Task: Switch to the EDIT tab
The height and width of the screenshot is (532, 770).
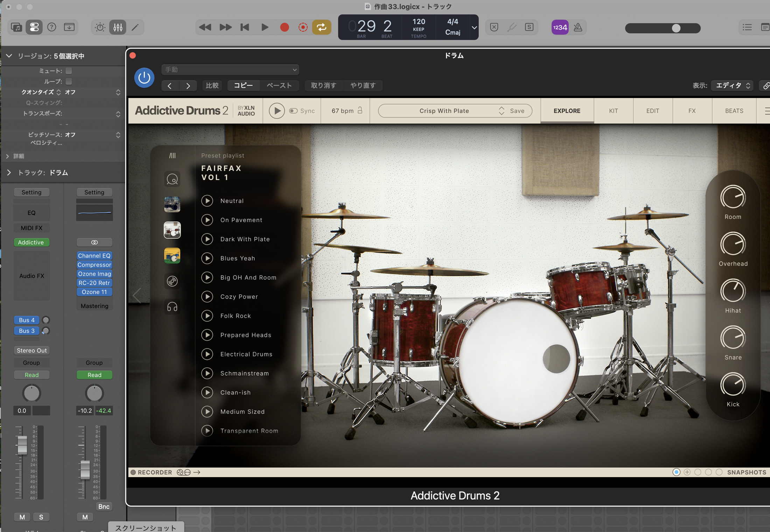Action: (653, 111)
